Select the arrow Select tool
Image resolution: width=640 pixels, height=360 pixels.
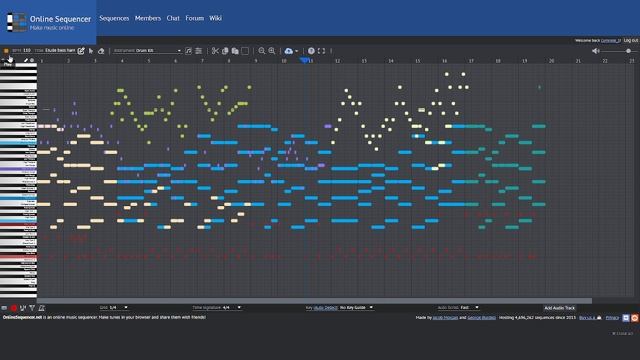[91, 51]
